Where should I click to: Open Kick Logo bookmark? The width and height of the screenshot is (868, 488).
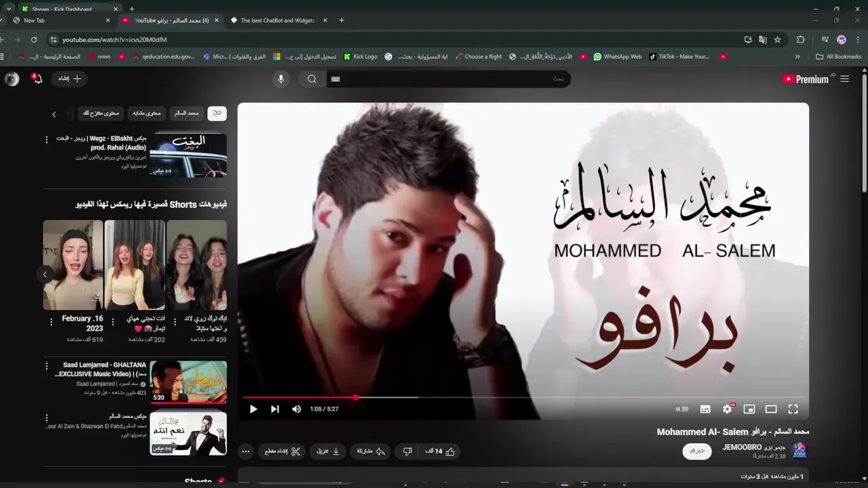coord(360,57)
